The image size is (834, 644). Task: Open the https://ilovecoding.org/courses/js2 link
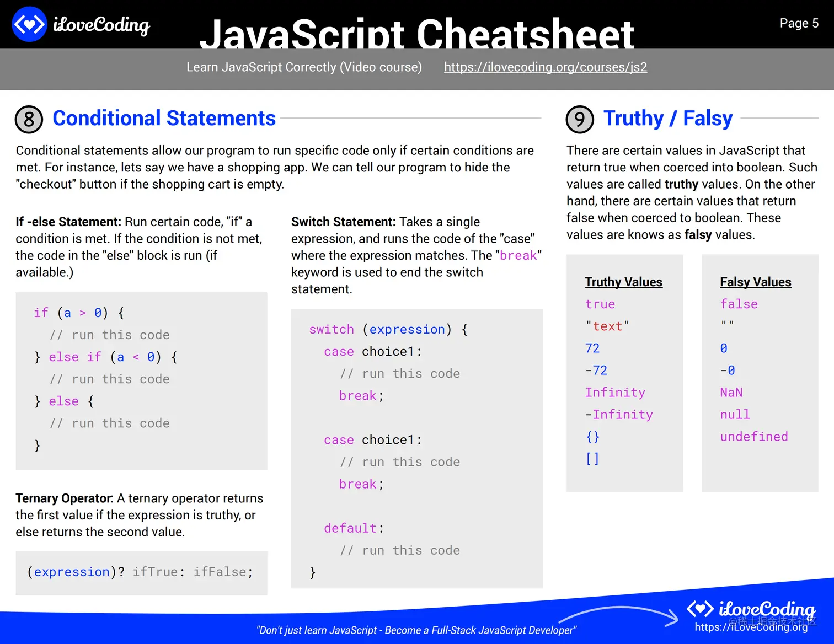pos(545,67)
